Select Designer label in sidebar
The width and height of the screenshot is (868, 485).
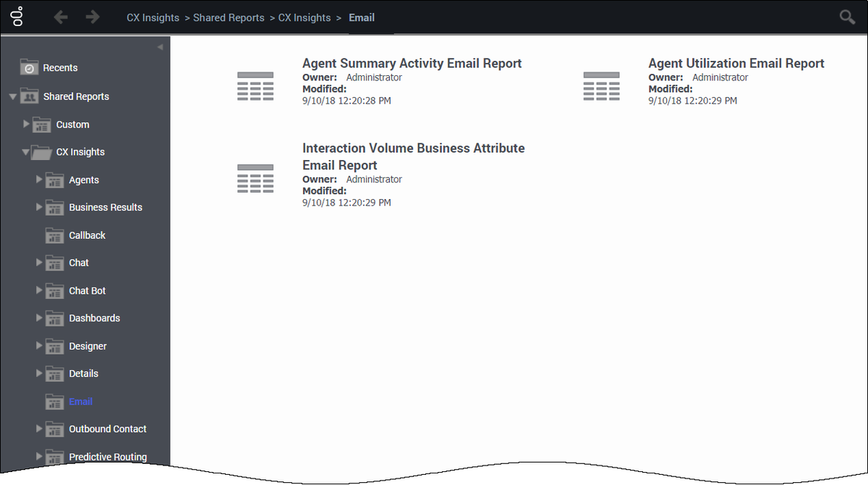(x=88, y=346)
